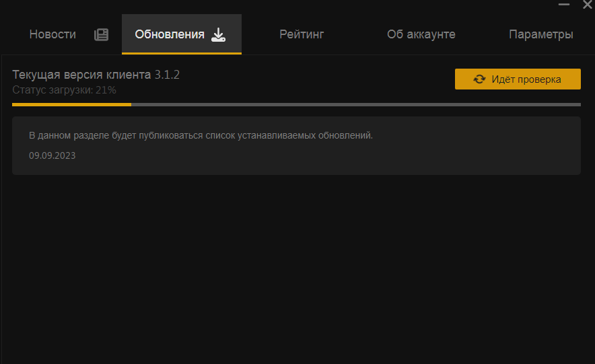The width and height of the screenshot is (595, 364).
Task: Minimize the launcher window
Action: [564, 5]
